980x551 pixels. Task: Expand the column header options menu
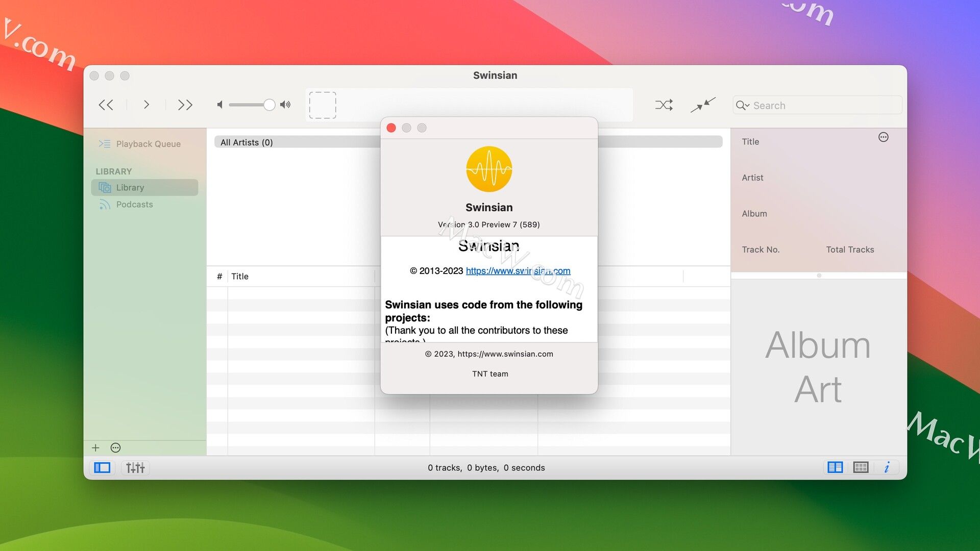(883, 137)
